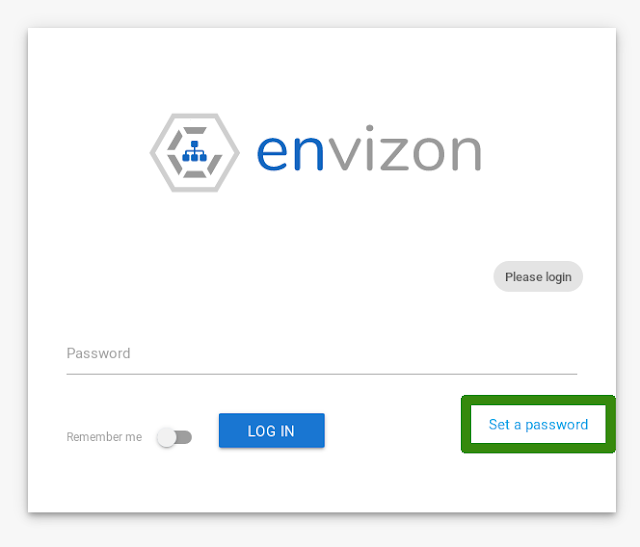Click the word 'password' in Set a password
This screenshot has width=640, height=547.
pyautogui.click(x=556, y=425)
